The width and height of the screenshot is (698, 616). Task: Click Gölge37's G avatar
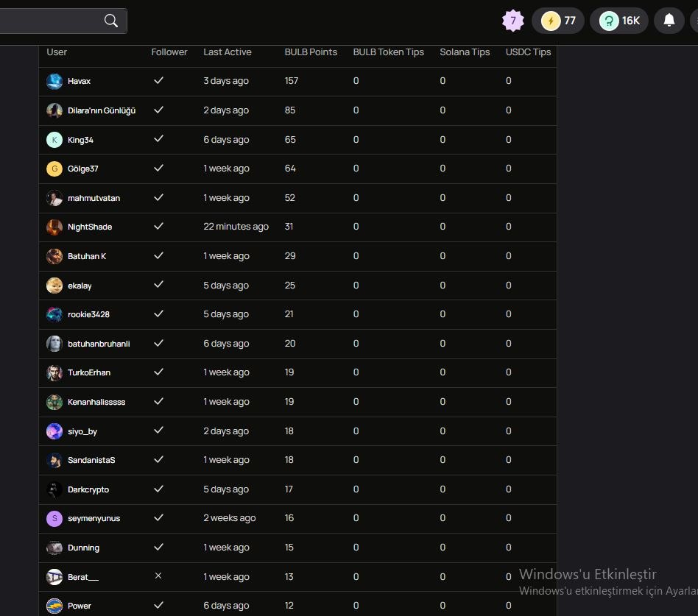tap(54, 169)
